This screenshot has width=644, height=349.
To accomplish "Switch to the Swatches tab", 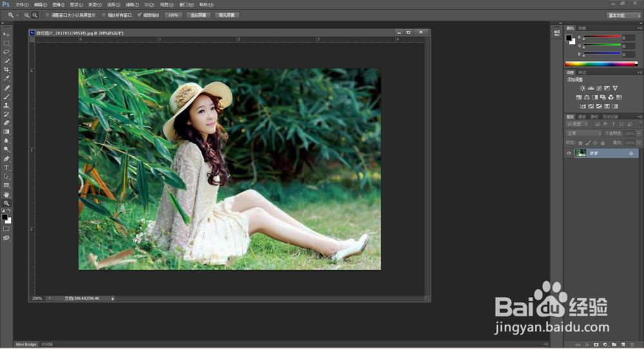I will pos(582,28).
